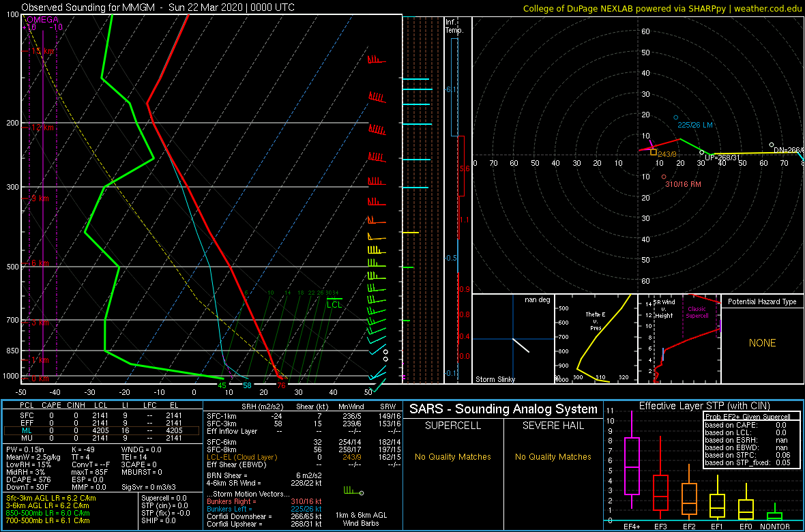
Task: Click the MMGM observed sounding title
Action: [158, 8]
